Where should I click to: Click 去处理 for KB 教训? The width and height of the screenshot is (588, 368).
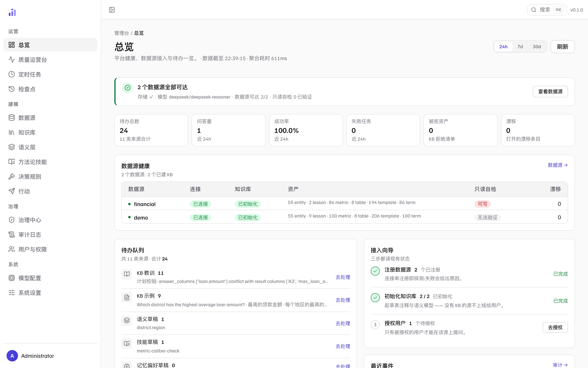[x=343, y=277]
